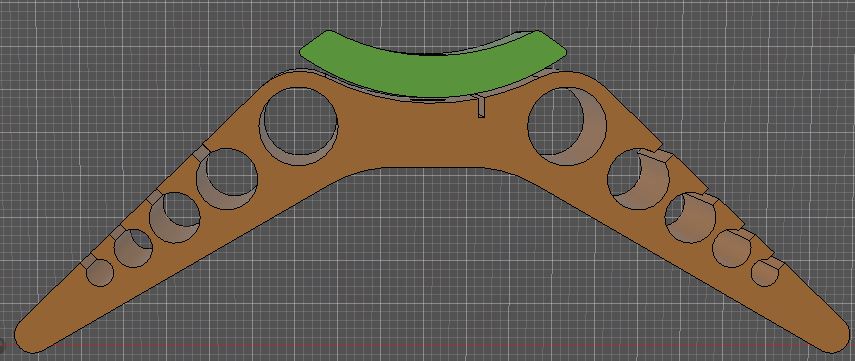This screenshot has height=361, width=855.
Task: Select the smallest hole on the left arm
Action: [x=100, y=273]
